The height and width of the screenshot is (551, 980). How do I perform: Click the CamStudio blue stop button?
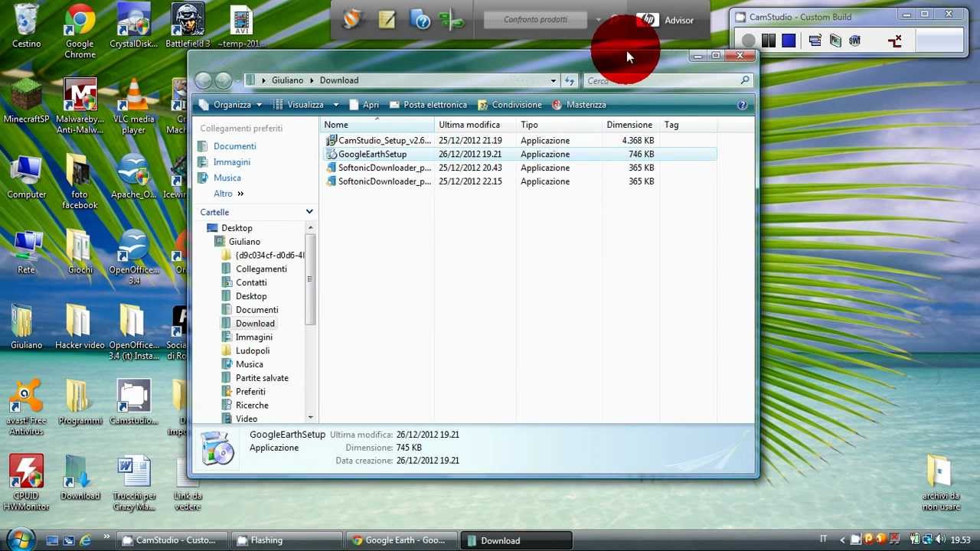(x=789, y=41)
